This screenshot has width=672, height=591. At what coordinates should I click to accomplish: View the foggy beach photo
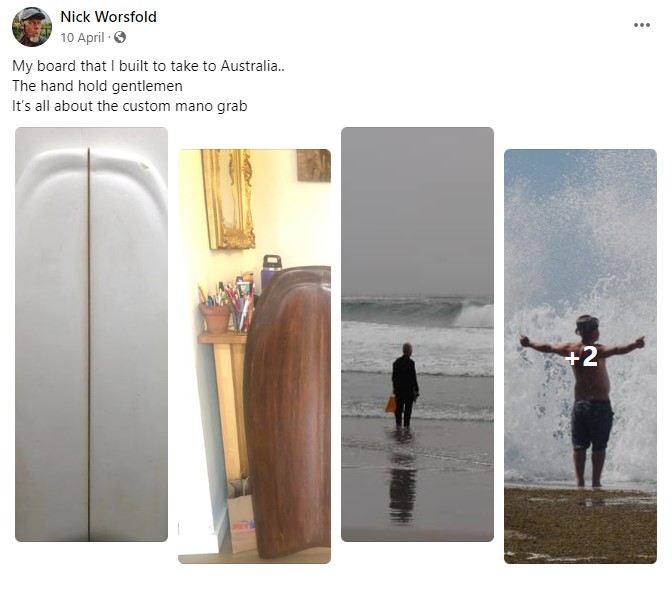click(417, 334)
